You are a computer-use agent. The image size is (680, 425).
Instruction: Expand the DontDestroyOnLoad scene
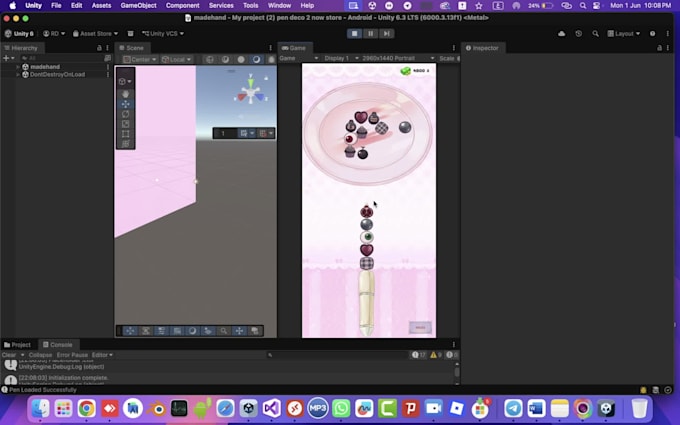[18, 75]
